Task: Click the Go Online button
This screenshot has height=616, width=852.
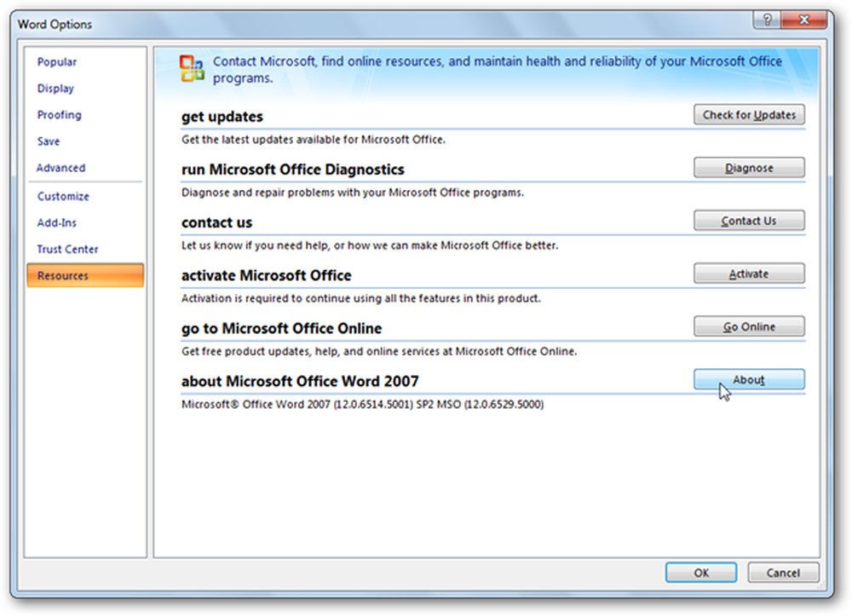Action: pos(749,326)
